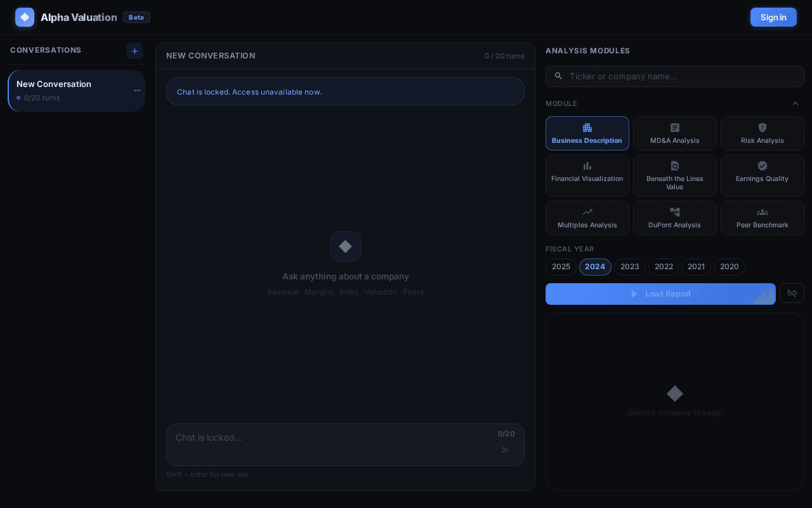Select the Peer Benchmark module
This screenshot has width=812, height=508.
[x=763, y=218]
